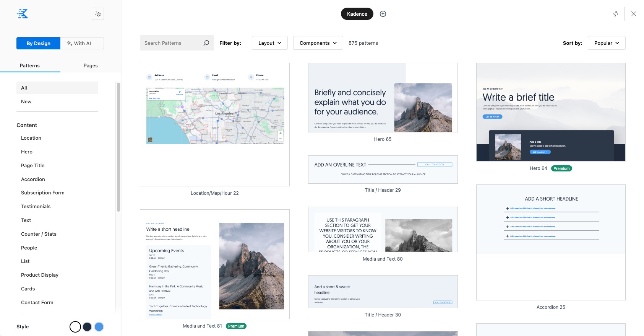Click the plus icon next to Kadence

coord(383,14)
